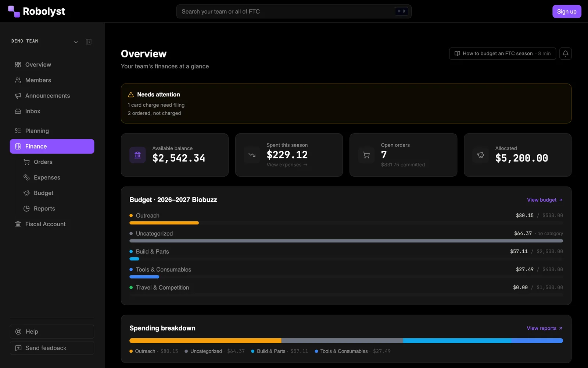This screenshot has height=368, width=588.
Task: Open the notifications bell
Action: coord(565,53)
